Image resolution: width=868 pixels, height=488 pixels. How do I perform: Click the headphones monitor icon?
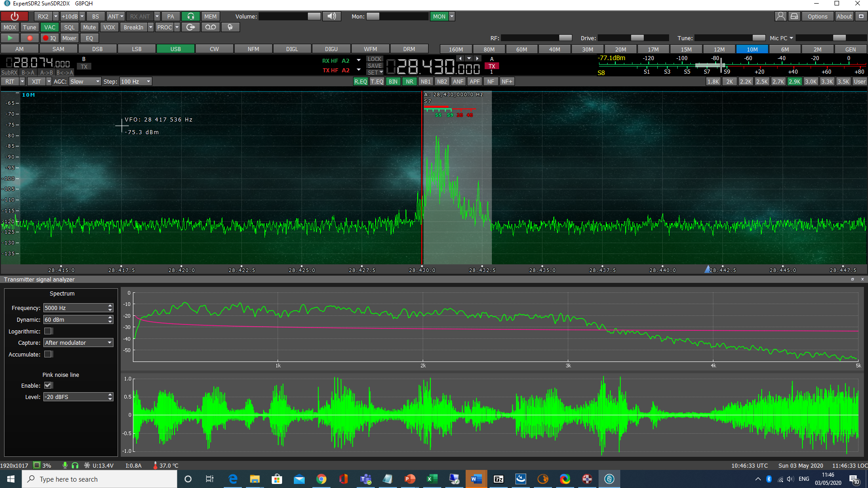191,16
